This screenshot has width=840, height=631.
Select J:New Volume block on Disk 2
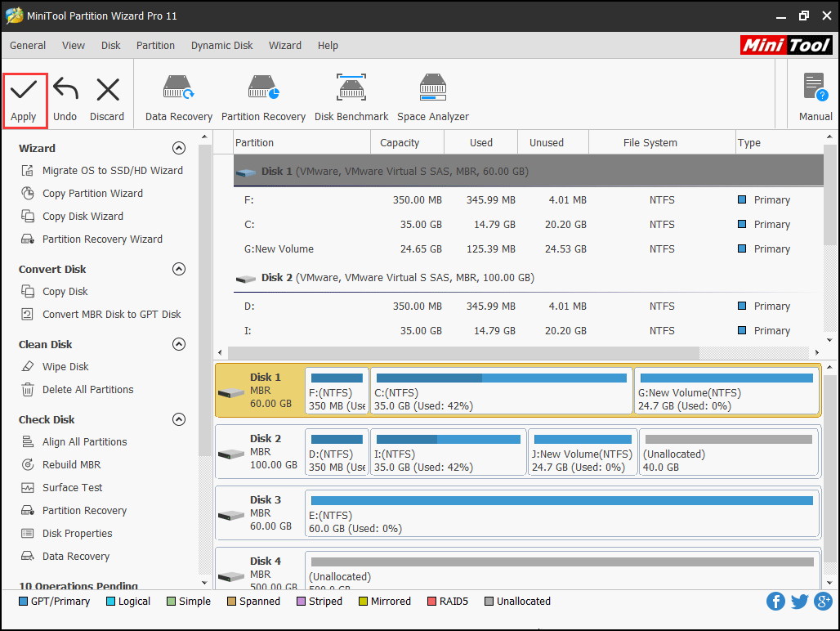(x=583, y=451)
